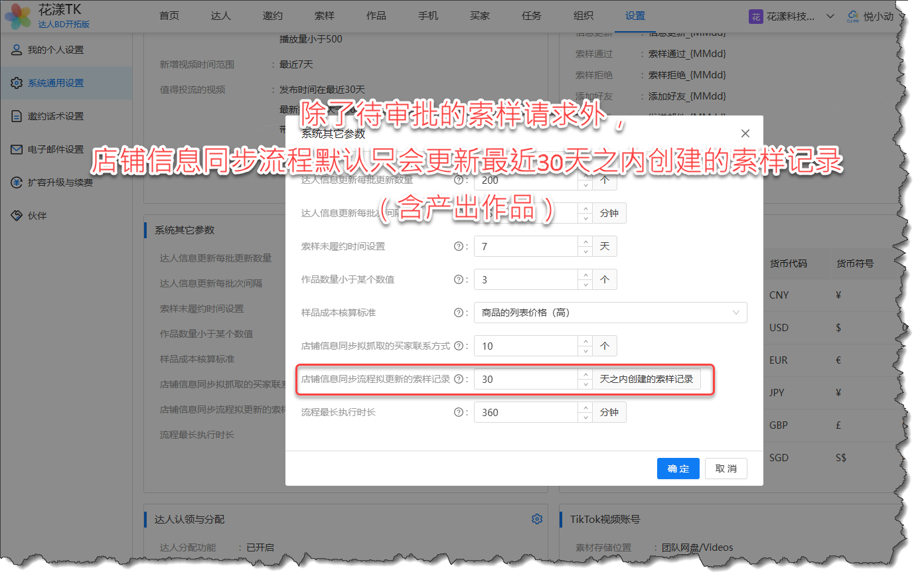Click help icon beside 作品数量小于某个数值
This screenshot has height=582, width=924.
pyautogui.click(x=458, y=279)
